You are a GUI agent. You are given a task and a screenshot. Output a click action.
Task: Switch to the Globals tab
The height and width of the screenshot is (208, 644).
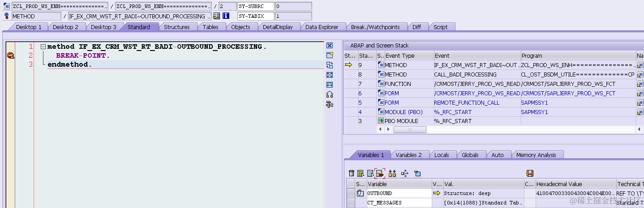470,155
